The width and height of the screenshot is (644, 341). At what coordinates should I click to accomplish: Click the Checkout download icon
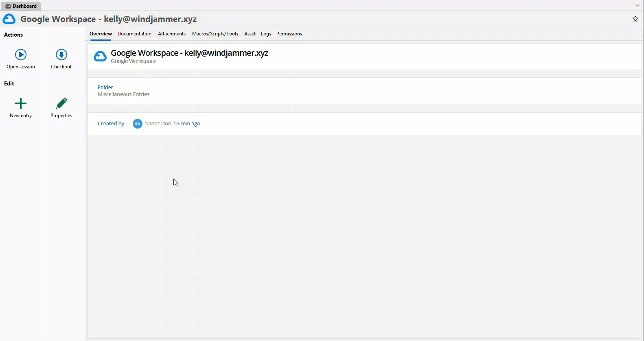(x=61, y=55)
